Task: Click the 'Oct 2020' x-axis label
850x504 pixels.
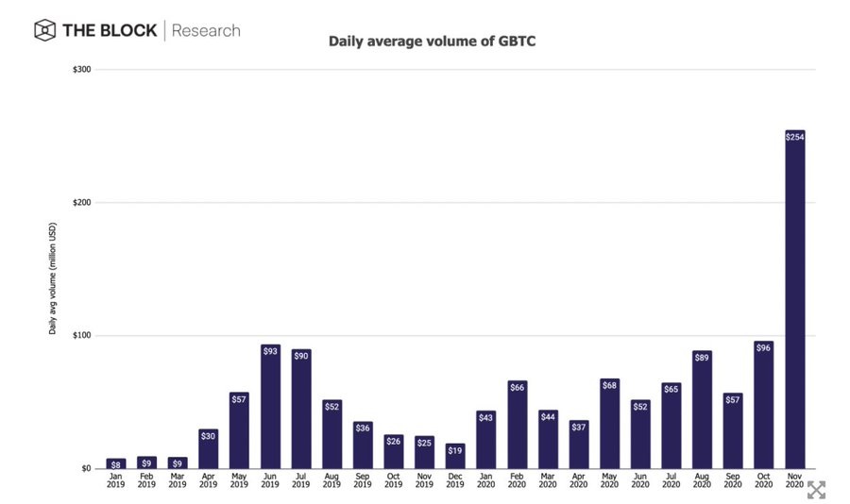Action: [763, 480]
